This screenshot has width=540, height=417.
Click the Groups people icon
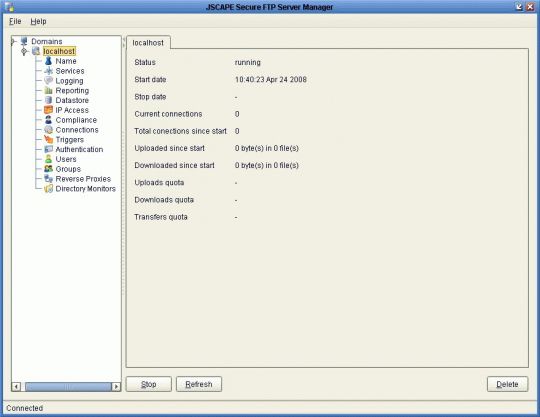click(x=49, y=169)
